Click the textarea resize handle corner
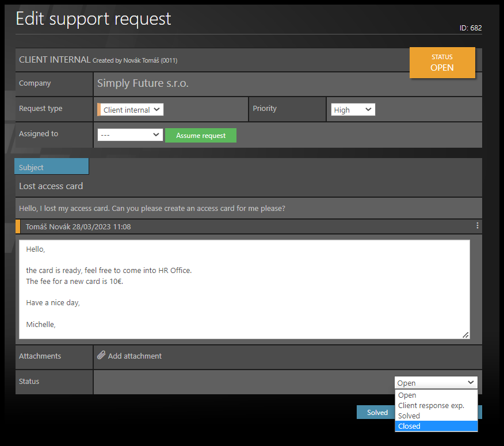Image resolution: width=504 pixels, height=446 pixels. tap(465, 334)
